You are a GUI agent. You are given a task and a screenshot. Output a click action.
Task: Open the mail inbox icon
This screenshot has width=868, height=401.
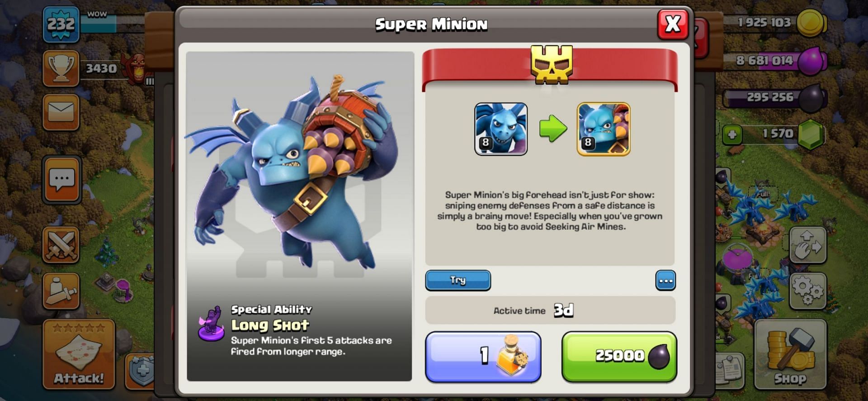click(61, 112)
